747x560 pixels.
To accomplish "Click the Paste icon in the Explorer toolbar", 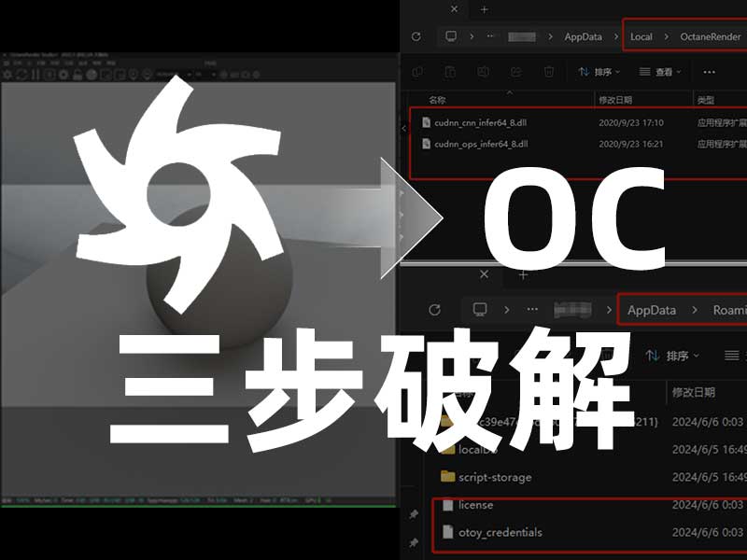I will [x=448, y=71].
